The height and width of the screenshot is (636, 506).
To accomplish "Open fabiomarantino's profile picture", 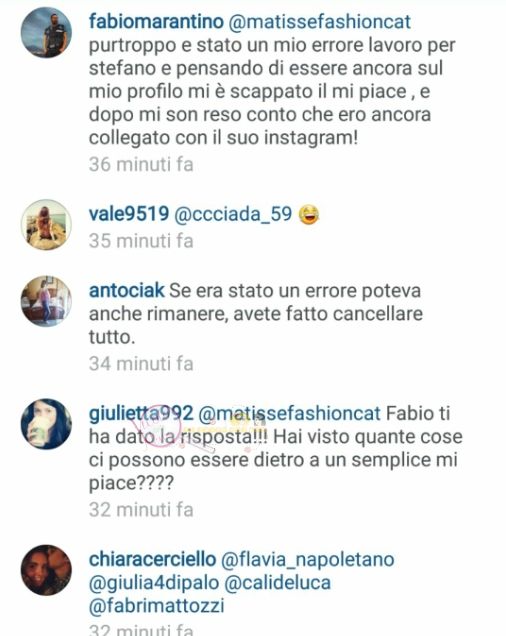I will coord(46,32).
